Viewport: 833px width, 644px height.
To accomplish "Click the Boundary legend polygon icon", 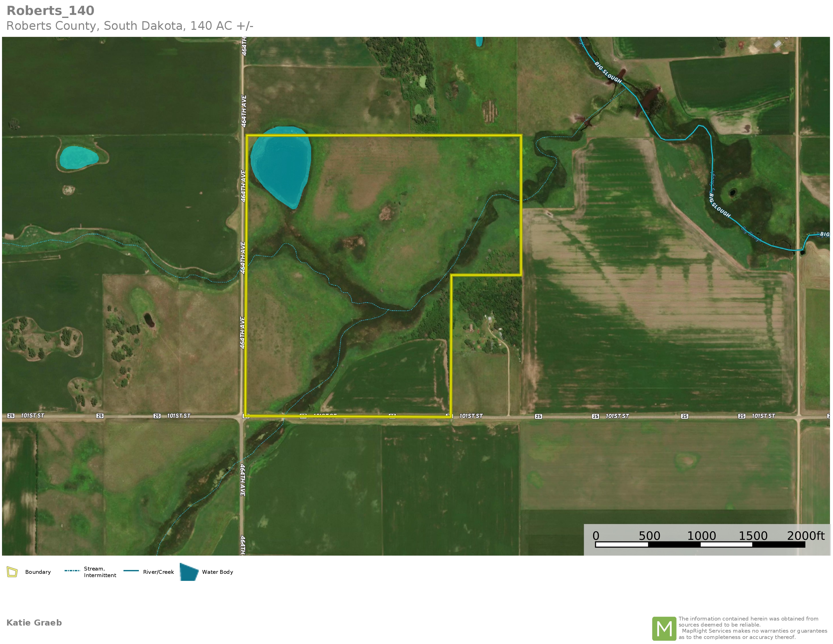I will click(x=12, y=572).
